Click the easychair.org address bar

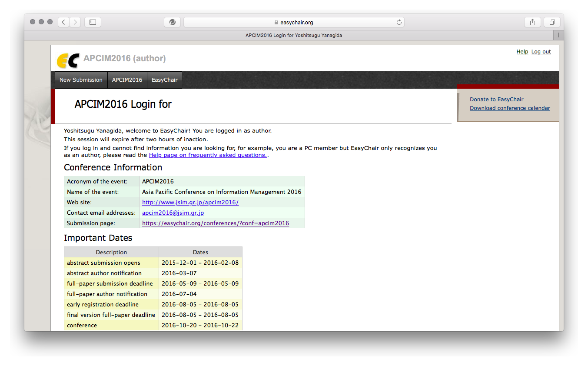tap(294, 22)
